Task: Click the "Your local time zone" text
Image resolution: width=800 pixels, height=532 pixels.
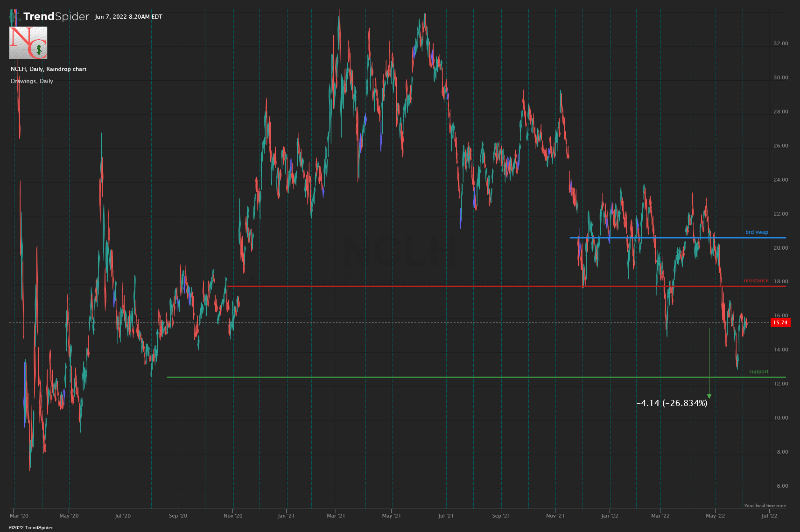Action: (765, 505)
